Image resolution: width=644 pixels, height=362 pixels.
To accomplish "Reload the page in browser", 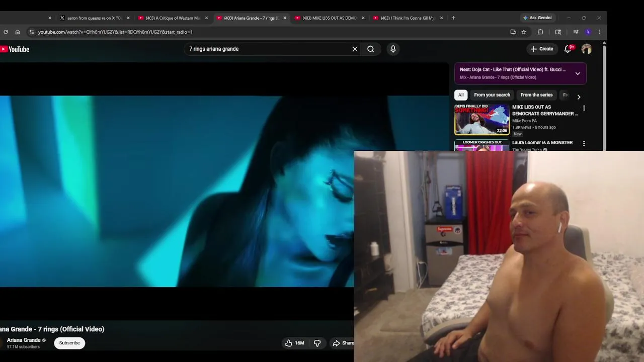I will point(6,32).
